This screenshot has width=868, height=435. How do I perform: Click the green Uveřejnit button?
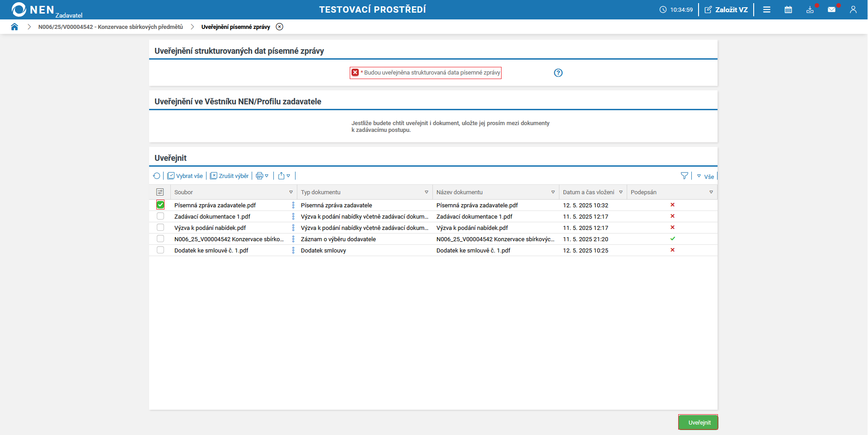click(698, 422)
